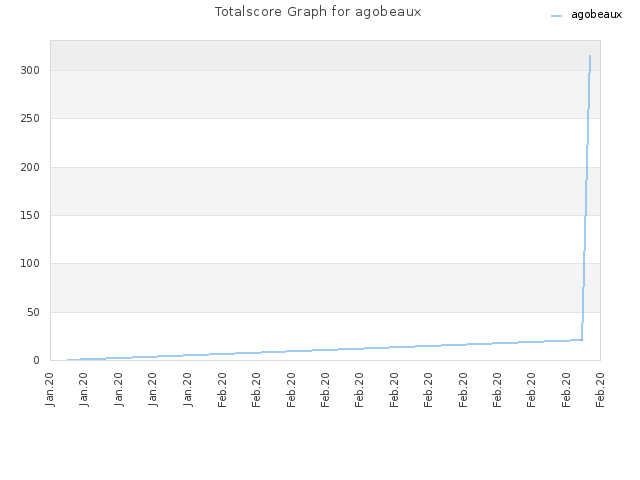Click the chart title 'Totalscore Graph for agobeaux'
The height and width of the screenshot is (480, 640).
click(x=318, y=12)
